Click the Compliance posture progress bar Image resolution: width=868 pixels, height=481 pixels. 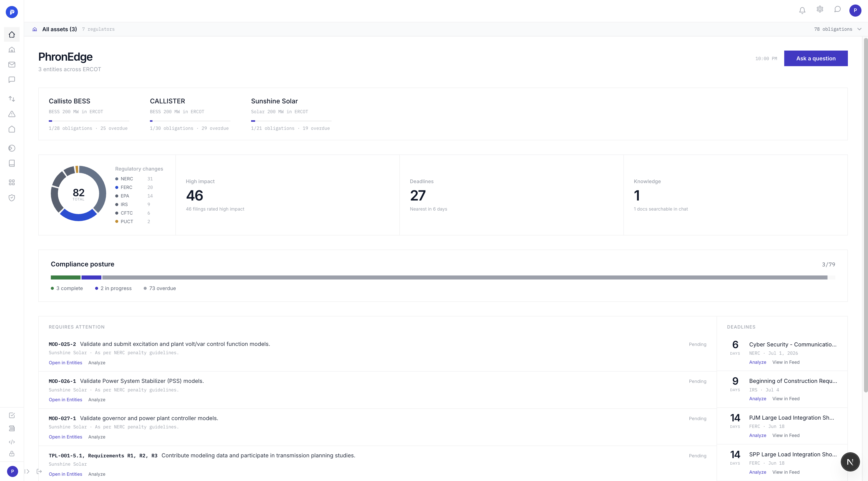click(443, 277)
